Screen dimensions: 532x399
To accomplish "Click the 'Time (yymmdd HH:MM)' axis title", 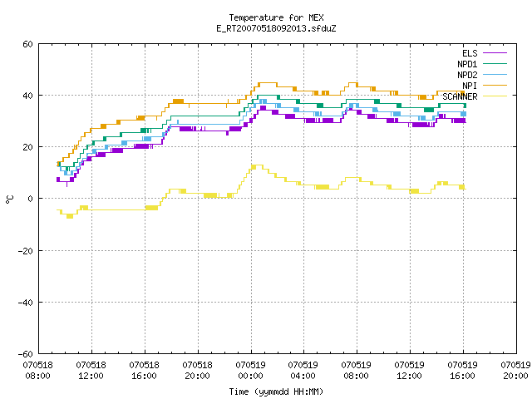I will [x=276, y=392].
